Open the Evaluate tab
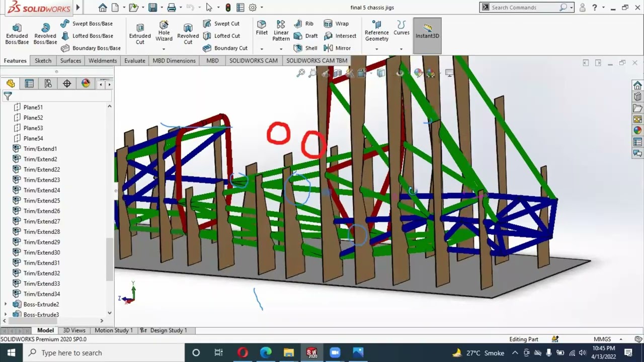 135,61
